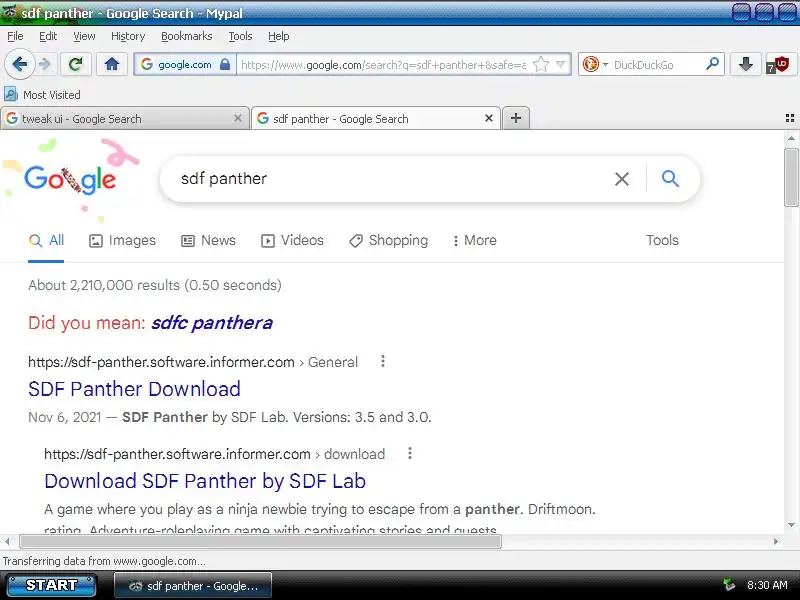This screenshot has height=600, width=800.
Task: Go back with the back arrow button
Action: tap(20, 64)
